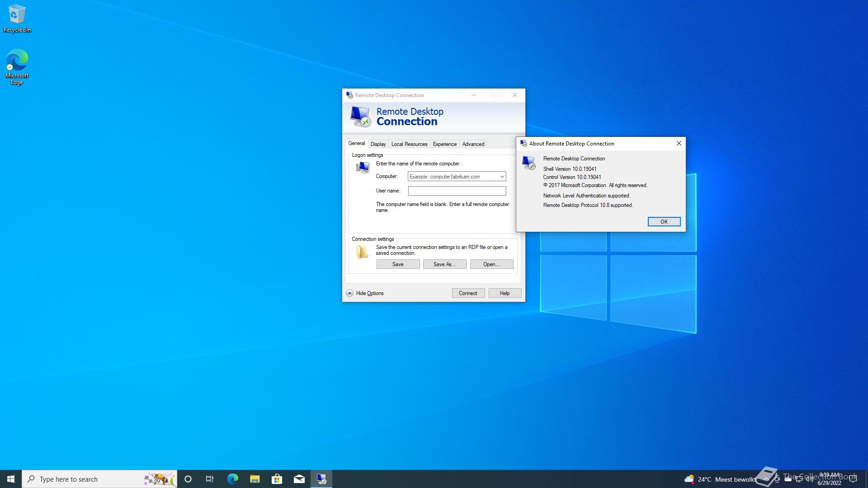Open Cortana from the taskbar
Screen dimensions: 868x488
(188, 479)
